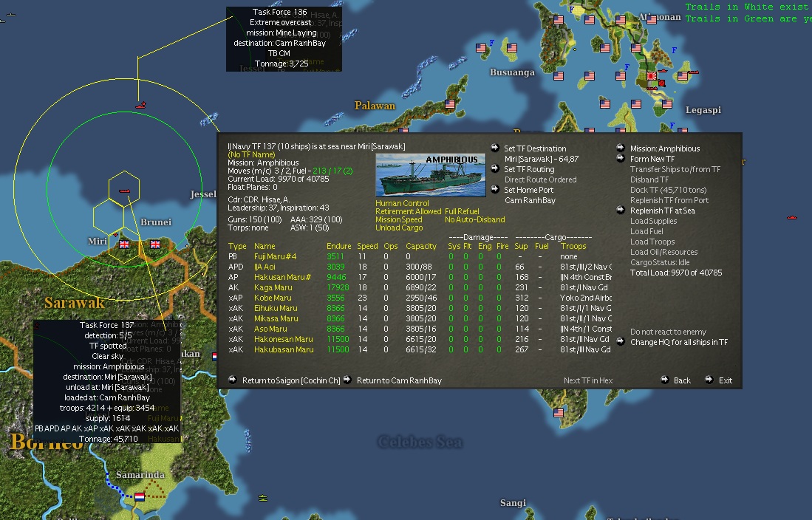Select Return to Saigon [Cochin Ch]
Screen dimensions: 812x520
tap(290, 380)
